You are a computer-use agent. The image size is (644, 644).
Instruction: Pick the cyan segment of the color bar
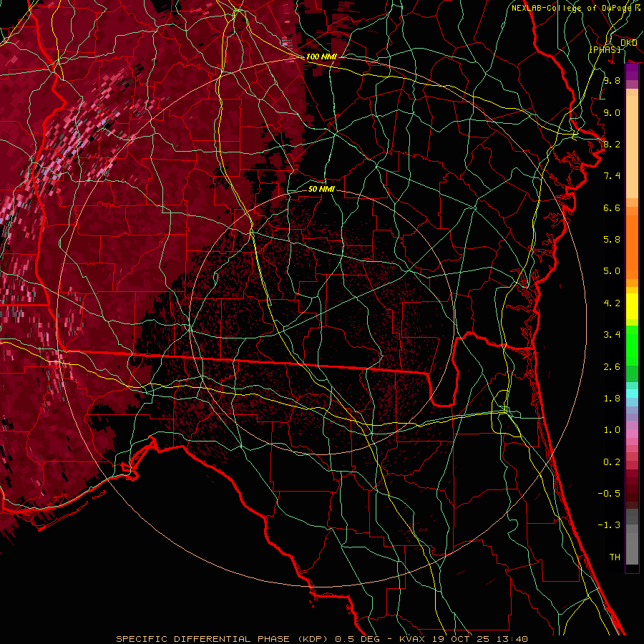coord(632,394)
